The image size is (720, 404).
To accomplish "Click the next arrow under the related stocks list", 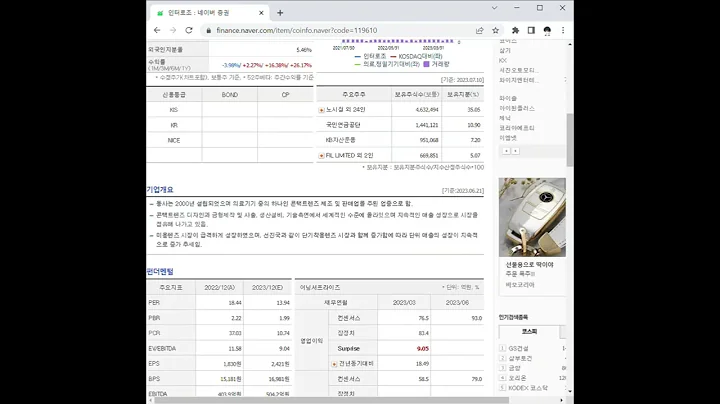I will pos(515,151).
